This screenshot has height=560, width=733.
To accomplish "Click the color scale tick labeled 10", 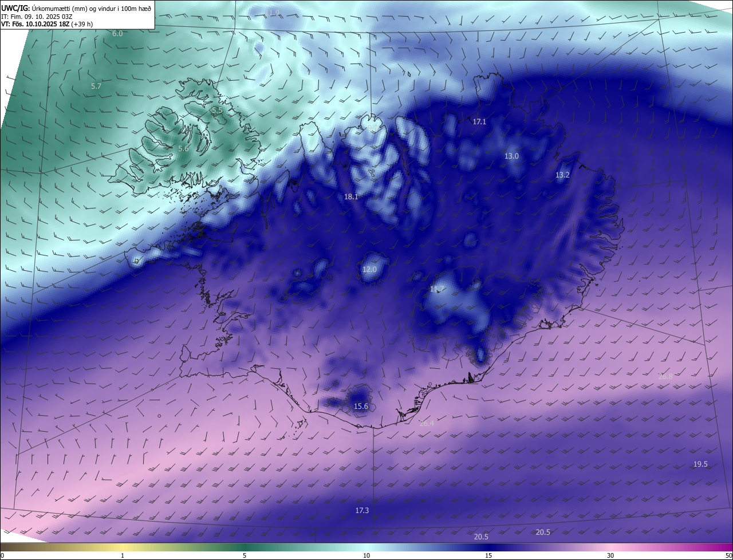I will (366, 555).
